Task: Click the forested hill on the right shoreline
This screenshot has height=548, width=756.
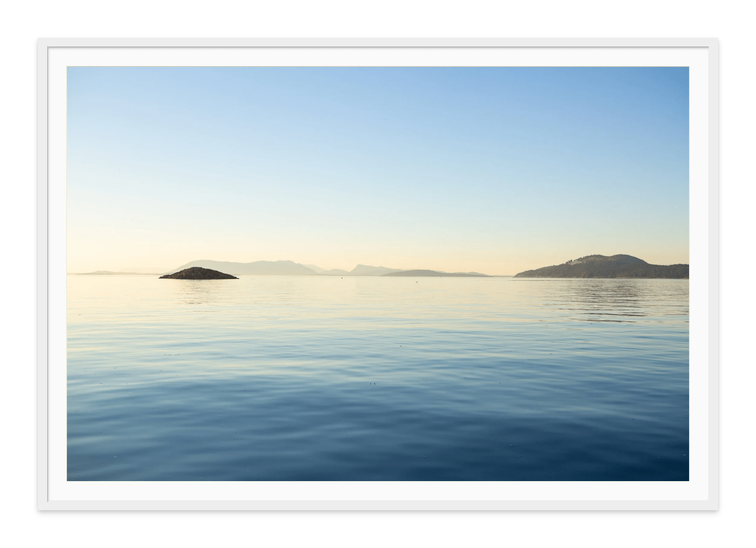Action: point(602,266)
